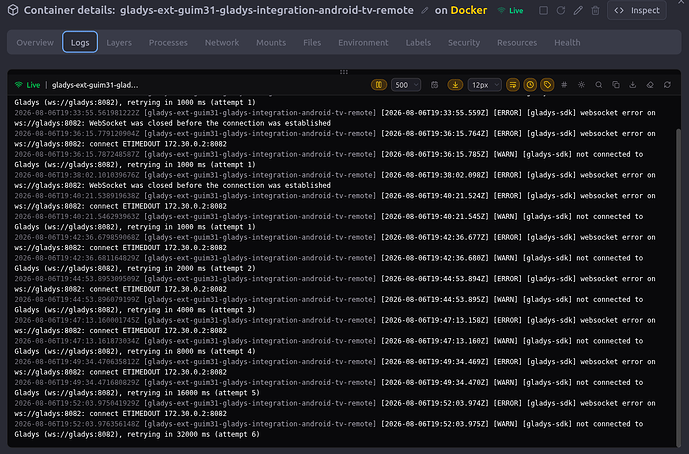This screenshot has width=689, height=454.
Task: Open the log date range calendar icon
Action: (435, 85)
